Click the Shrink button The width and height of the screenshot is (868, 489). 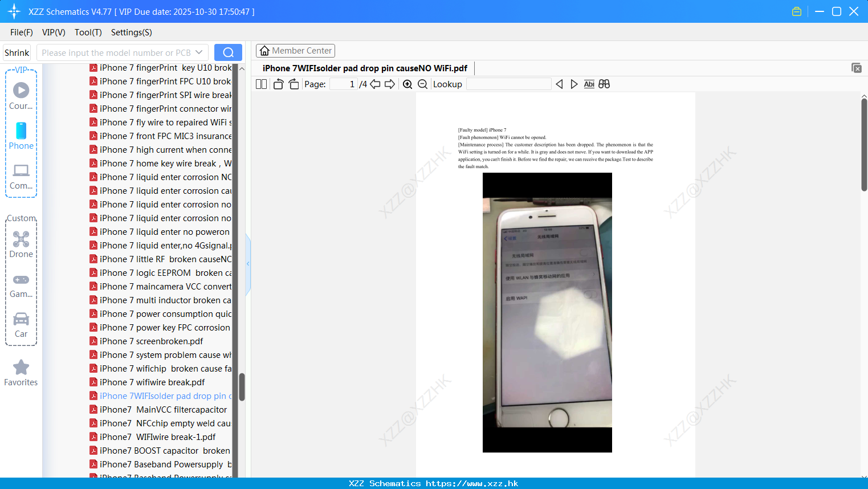[17, 52]
